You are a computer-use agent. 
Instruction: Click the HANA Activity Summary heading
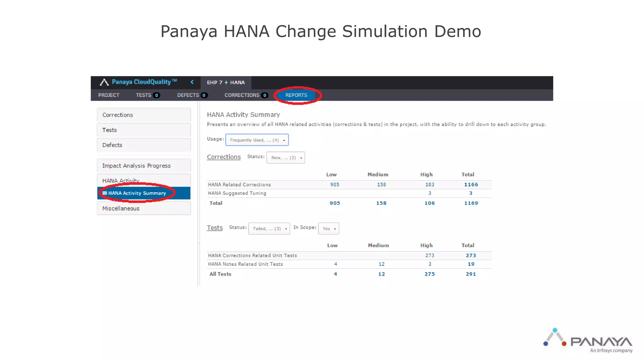point(243,115)
